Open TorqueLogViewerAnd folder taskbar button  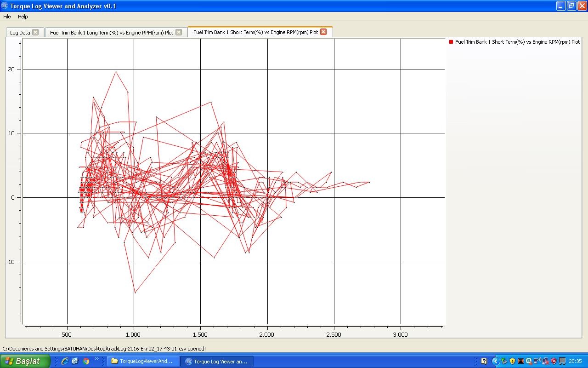[x=142, y=362]
